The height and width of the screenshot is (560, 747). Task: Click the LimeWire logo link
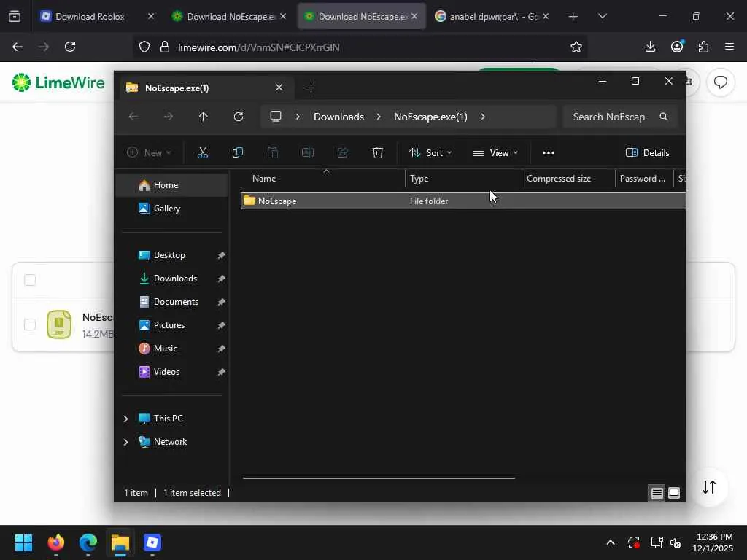tap(58, 82)
